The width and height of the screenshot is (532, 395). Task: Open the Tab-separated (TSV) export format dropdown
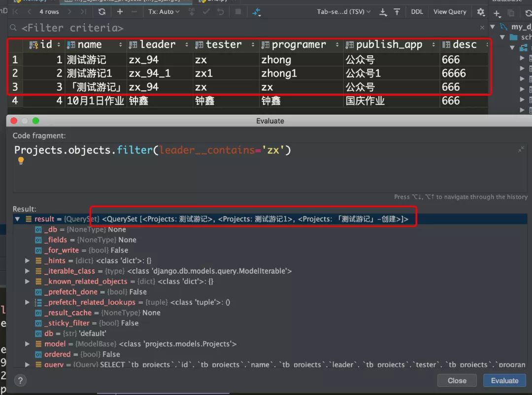click(x=344, y=12)
